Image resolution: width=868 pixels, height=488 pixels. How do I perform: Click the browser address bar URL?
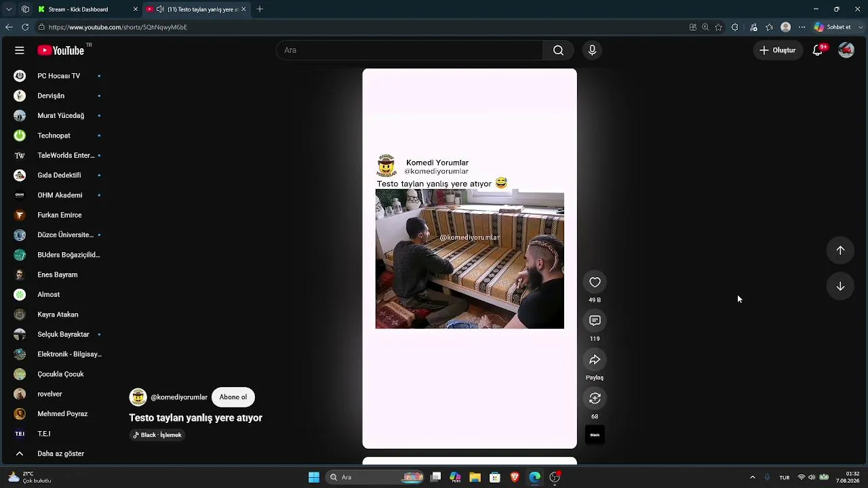118,27
